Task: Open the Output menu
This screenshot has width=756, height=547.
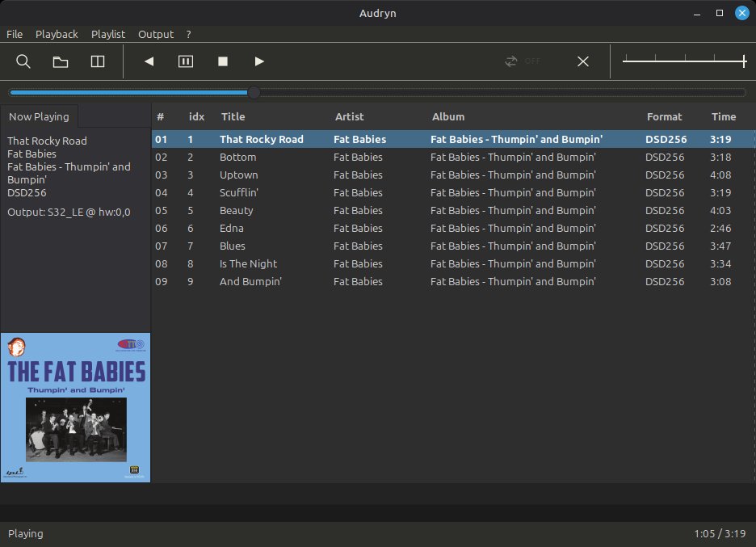Action: click(156, 34)
